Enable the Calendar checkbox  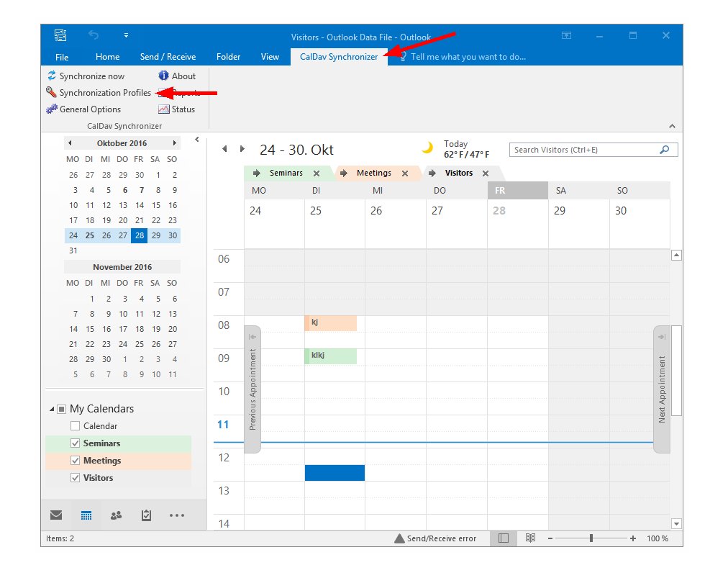pyautogui.click(x=76, y=426)
